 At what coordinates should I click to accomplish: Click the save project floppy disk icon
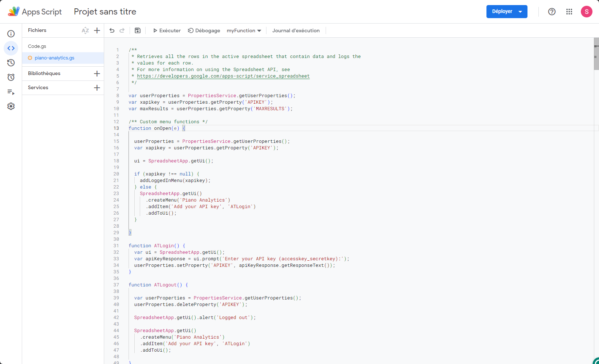[x=138, y=30]
